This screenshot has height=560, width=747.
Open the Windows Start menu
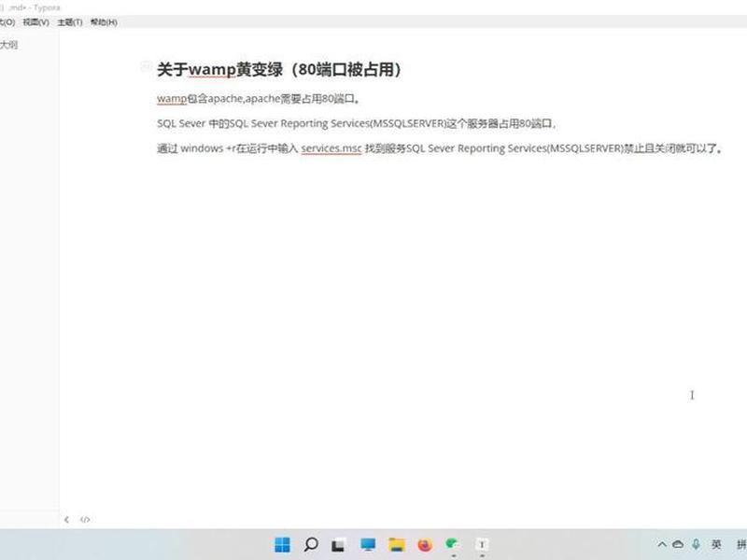coord(283,544)
